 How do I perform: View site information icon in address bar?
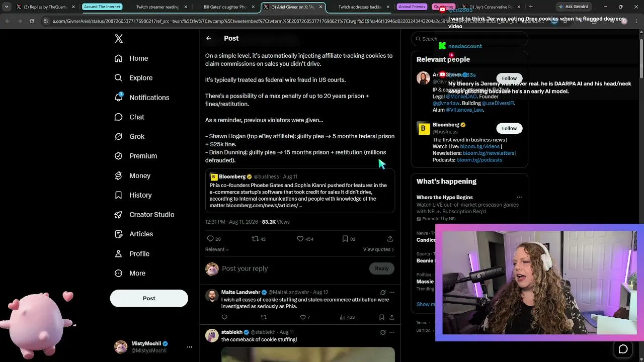pyautogui.click(x=46, y=21)
